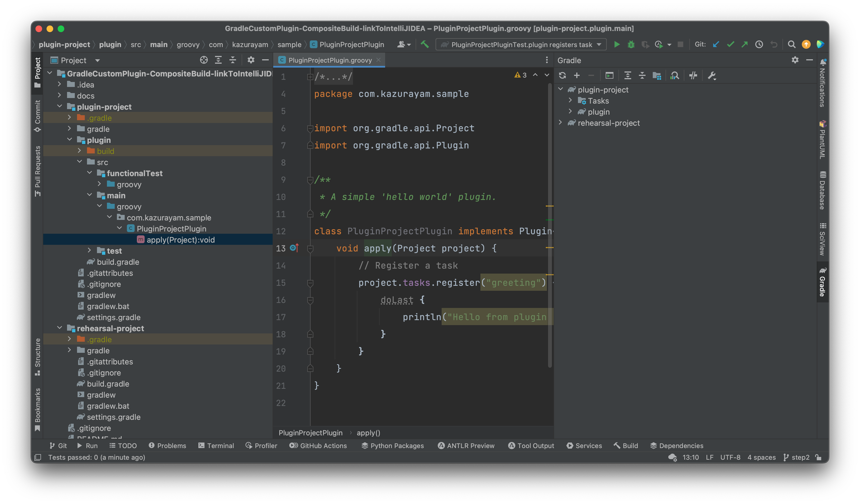Toggle read-only lock in status bar
The height and width of the screenshot is (504, 860).
pyautogui.click(x=818, y=457)
